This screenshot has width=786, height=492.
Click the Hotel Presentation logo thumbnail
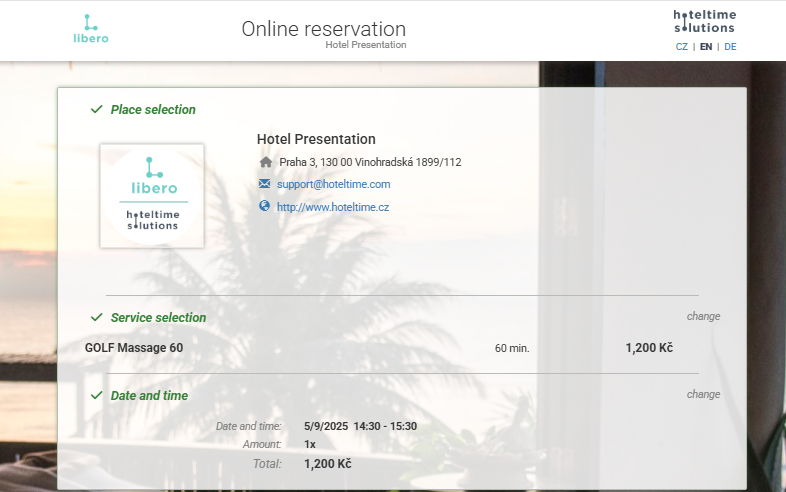(152, 195)
